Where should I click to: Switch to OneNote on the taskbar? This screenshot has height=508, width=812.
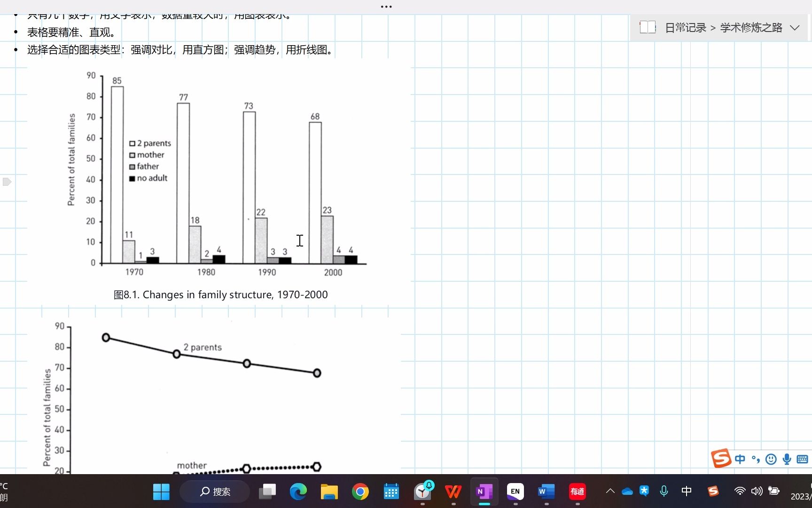click(484, 492)
